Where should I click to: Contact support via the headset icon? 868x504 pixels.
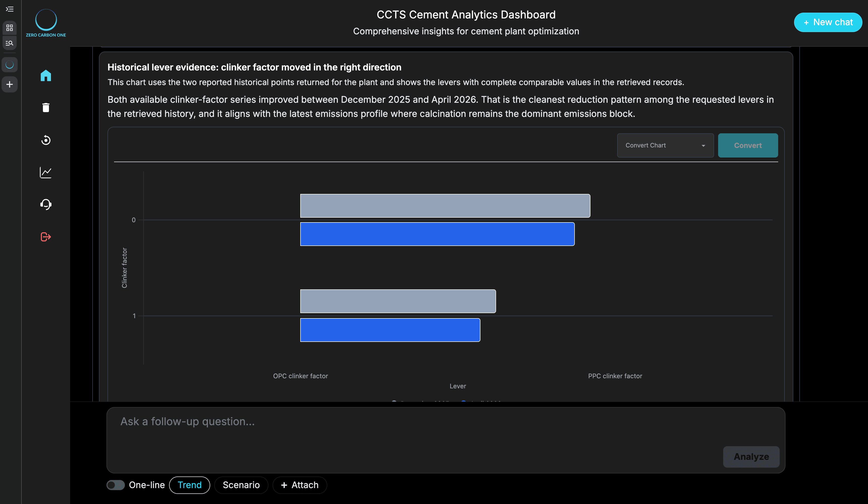coord(45,205)
